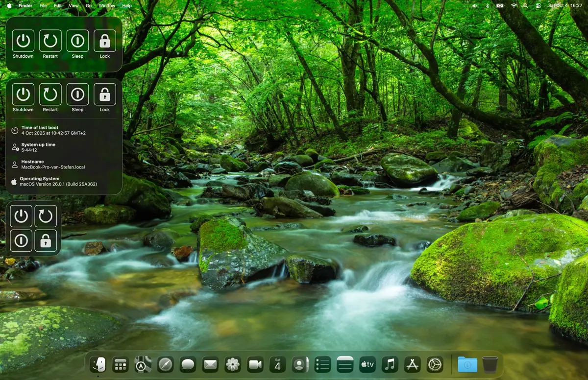588x380 pixels.
Task: Launch Messages from the Dock
Action: (188, 364)
